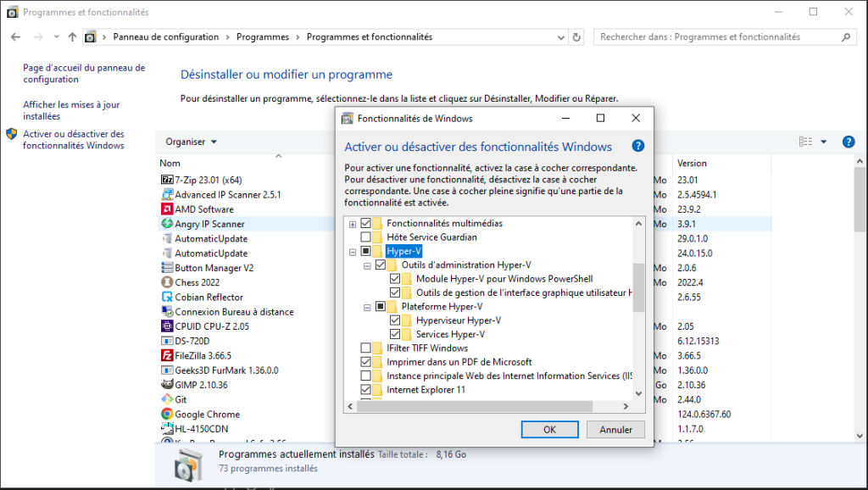Screen dimensions: 868x490
Task: Uncheck Hyperviseur Hyper-V checkbox
Action: coord(395,320)
